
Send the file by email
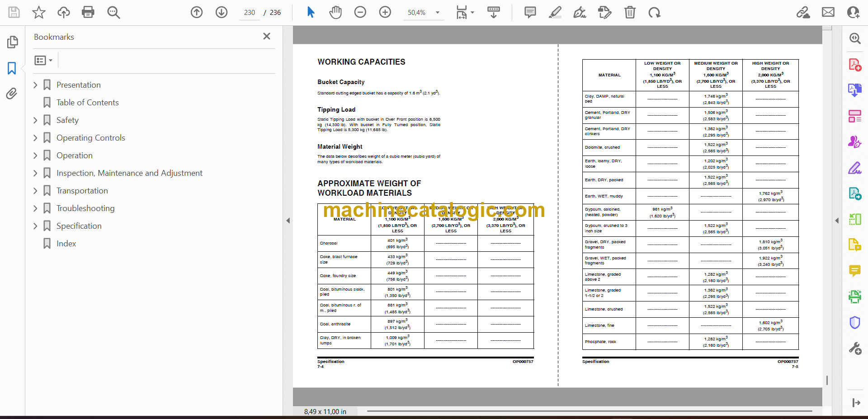[828, 12]
